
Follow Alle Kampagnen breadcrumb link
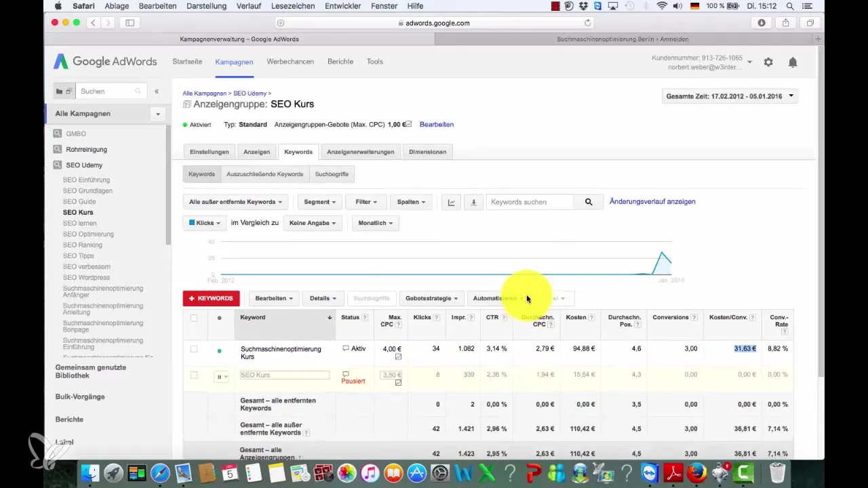[x=204, y=93]
